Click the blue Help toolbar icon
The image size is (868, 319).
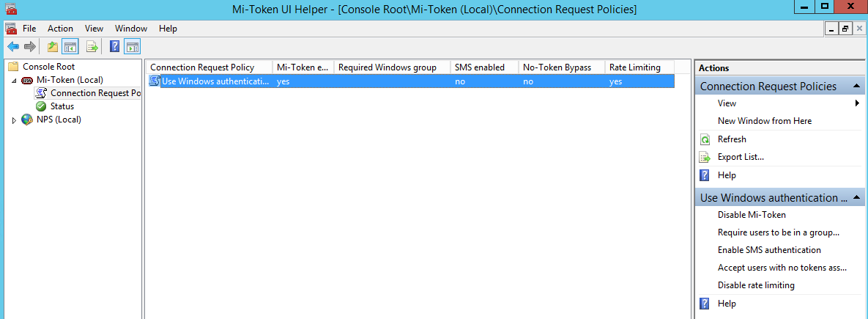(114, 46)
